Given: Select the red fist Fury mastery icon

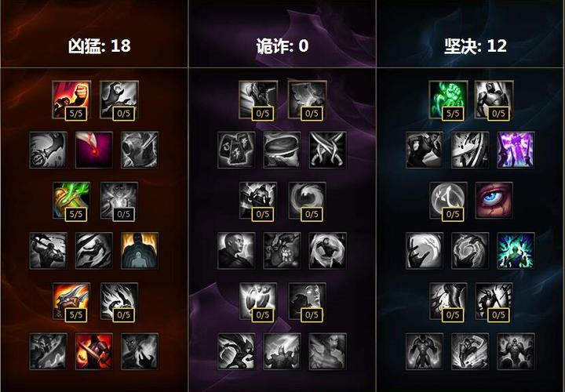Looking at the screenshot, I should [x=71, y=100].
